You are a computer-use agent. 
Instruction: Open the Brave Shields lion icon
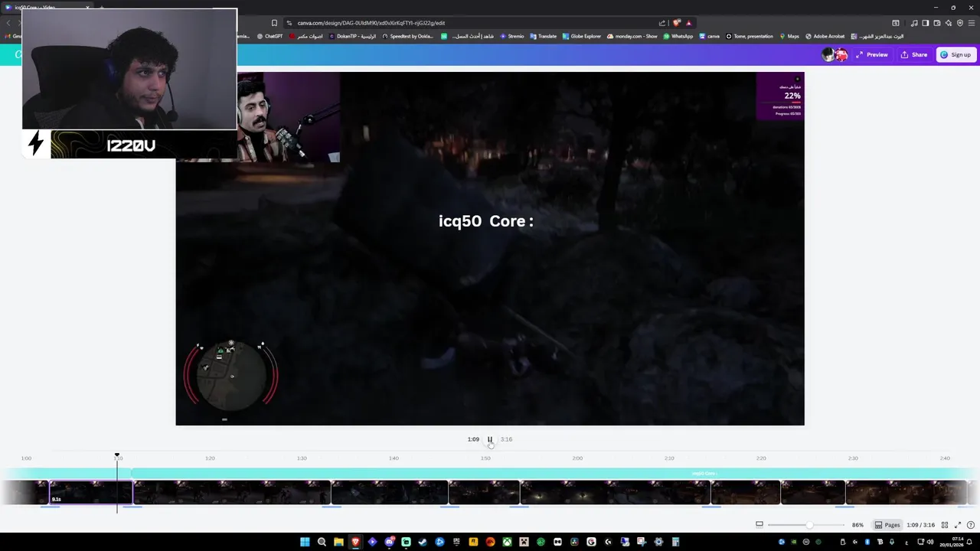click(x=676, y=23)
